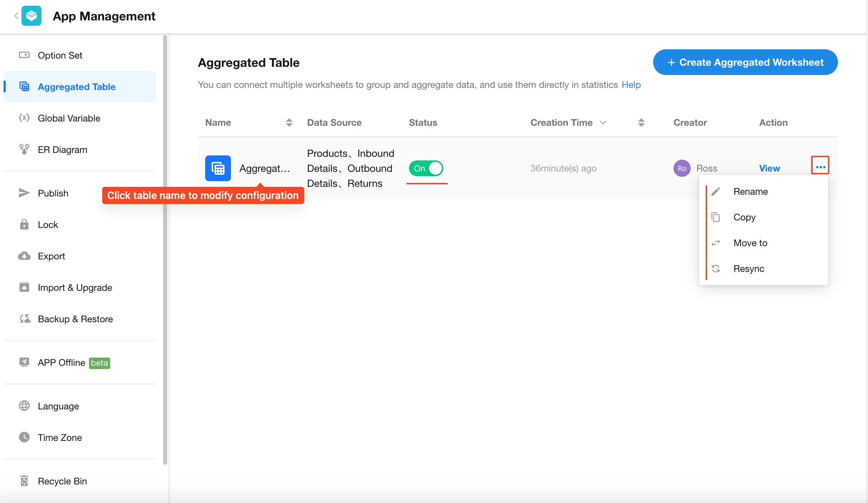Image resolution: width=868 pixels, height=503 pixels.
Task: Click Backup & Restore sidebar icon
Action: click(x=24, y=319)
